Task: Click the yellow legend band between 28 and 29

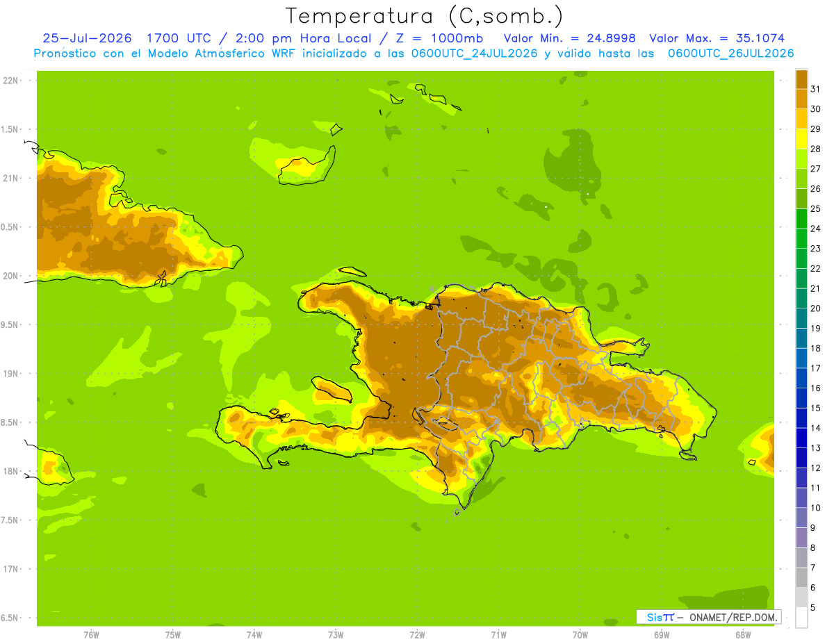Action: (x=801, y=139)
